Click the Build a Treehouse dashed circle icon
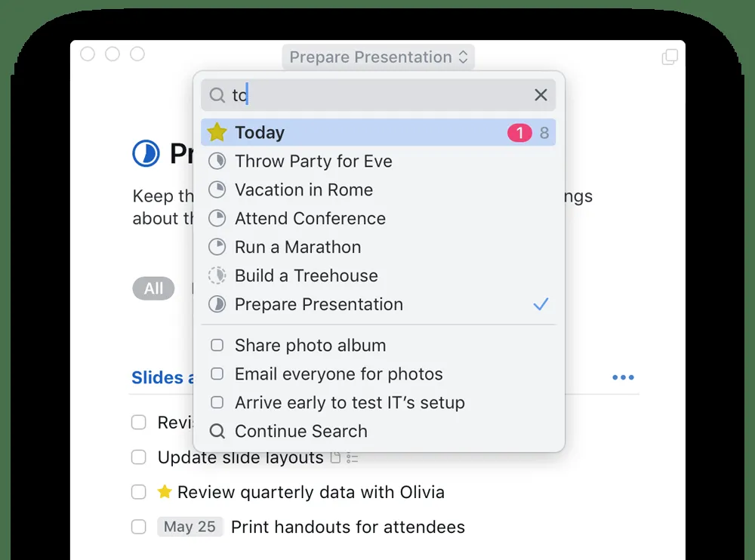The width and height of the screenshot is (755, 560). coord(217,276)
